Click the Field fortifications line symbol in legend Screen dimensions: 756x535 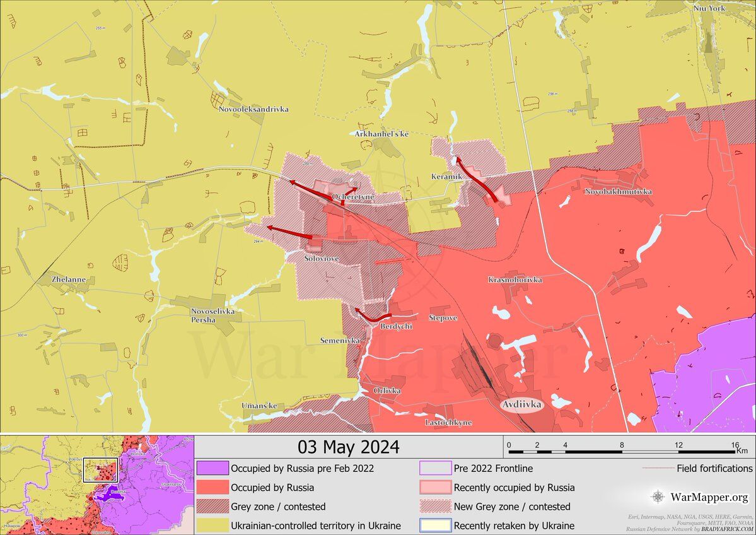tap(658, 469)
